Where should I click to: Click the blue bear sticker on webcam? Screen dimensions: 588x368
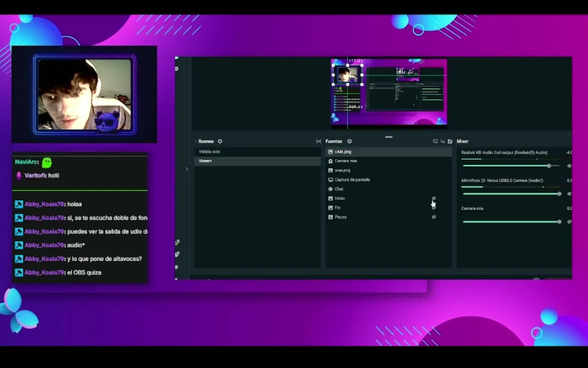(107, 121)
